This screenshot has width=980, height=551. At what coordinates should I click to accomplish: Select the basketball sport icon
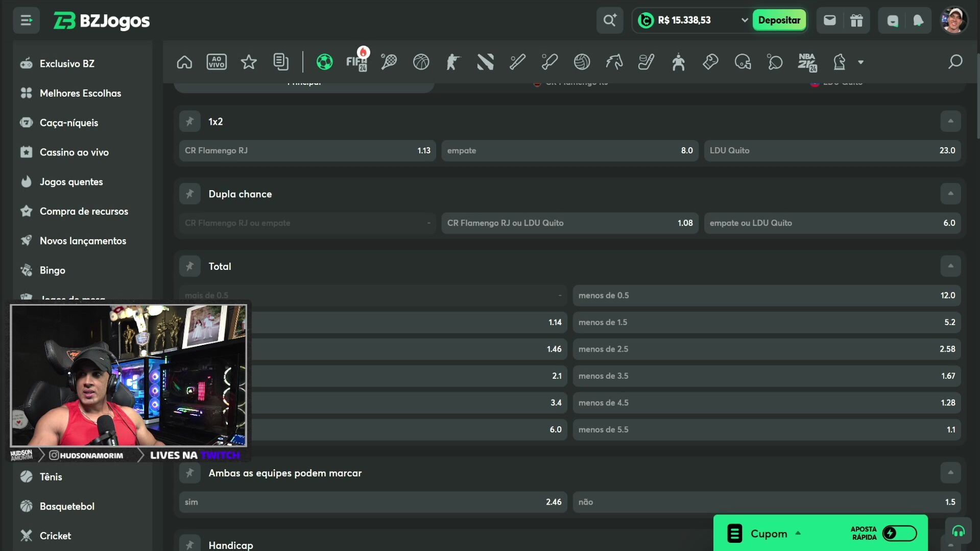[421, 62]
